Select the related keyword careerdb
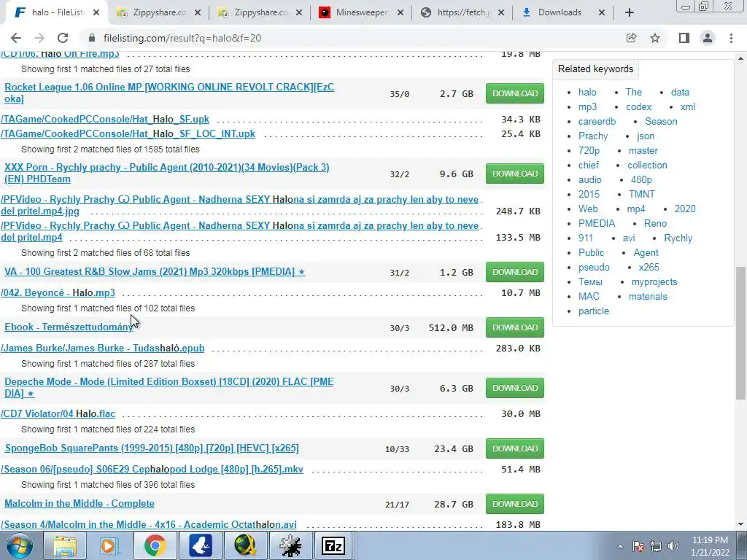Viewport: 747px width, 560px height. pyautogui.click(x=597, y=122)
